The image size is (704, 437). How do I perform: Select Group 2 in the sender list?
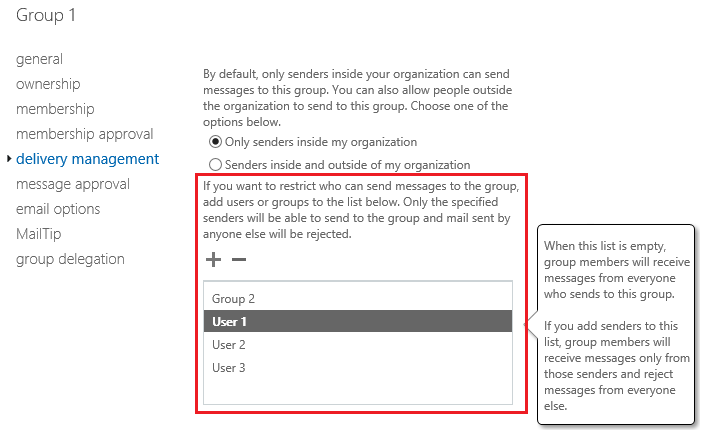point(358,299)
